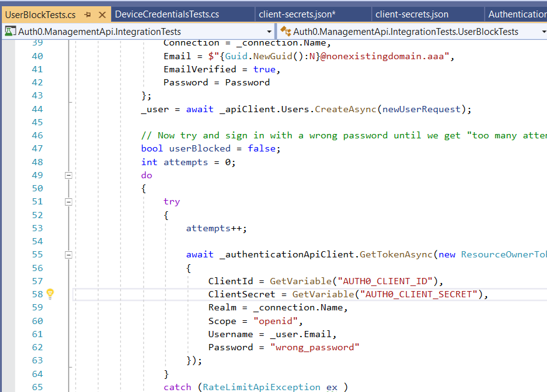Click _user.Email on the Username line

[301, 334]
